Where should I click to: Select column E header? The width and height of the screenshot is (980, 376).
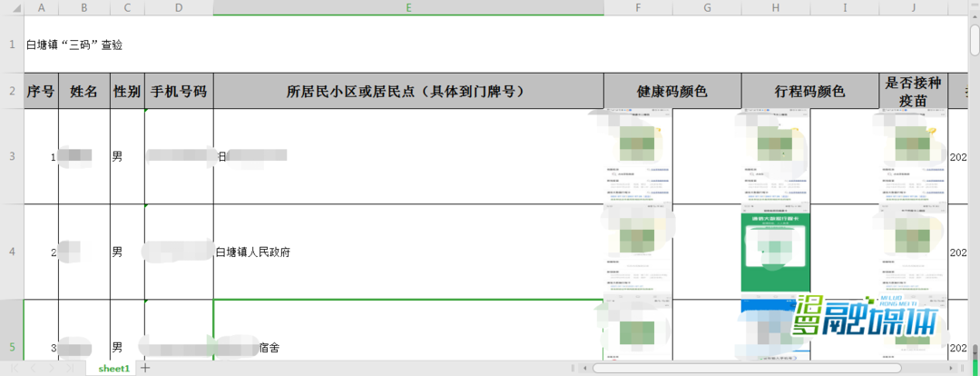click(408, 7)
